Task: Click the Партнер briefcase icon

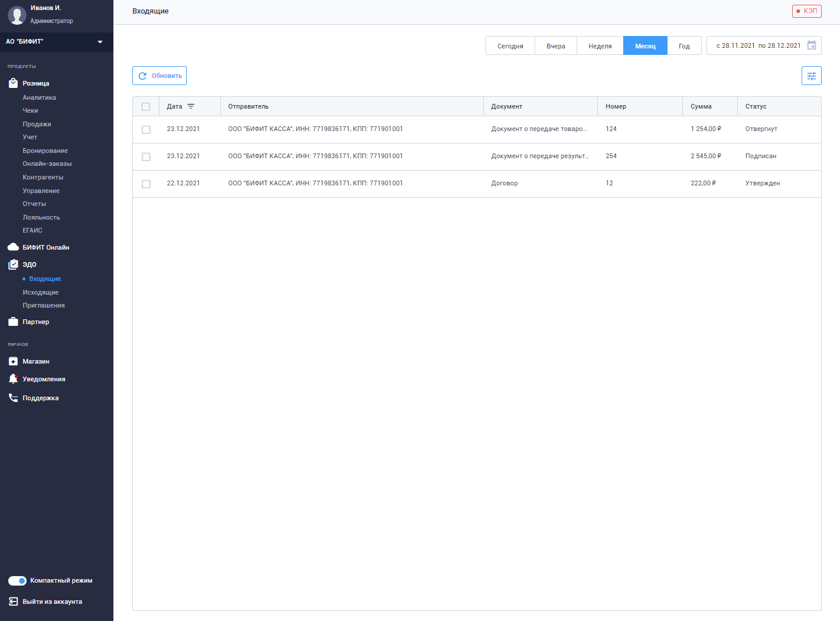Action: (x=13, y=322)
